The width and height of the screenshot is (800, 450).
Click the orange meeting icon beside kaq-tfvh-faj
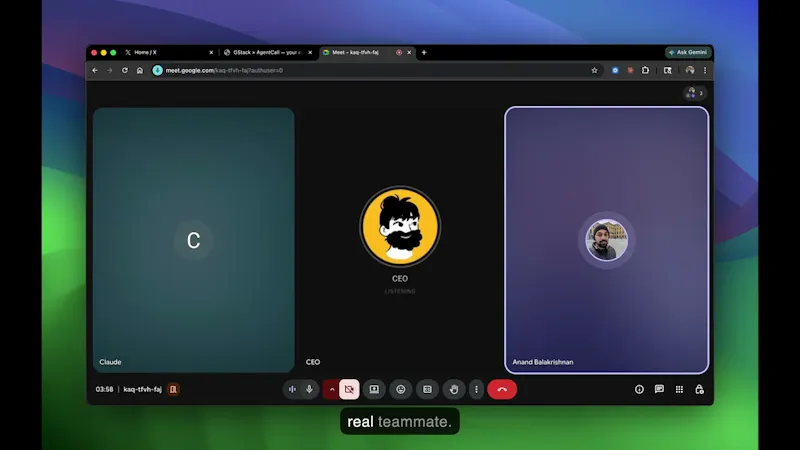click(x=173, y=389)
